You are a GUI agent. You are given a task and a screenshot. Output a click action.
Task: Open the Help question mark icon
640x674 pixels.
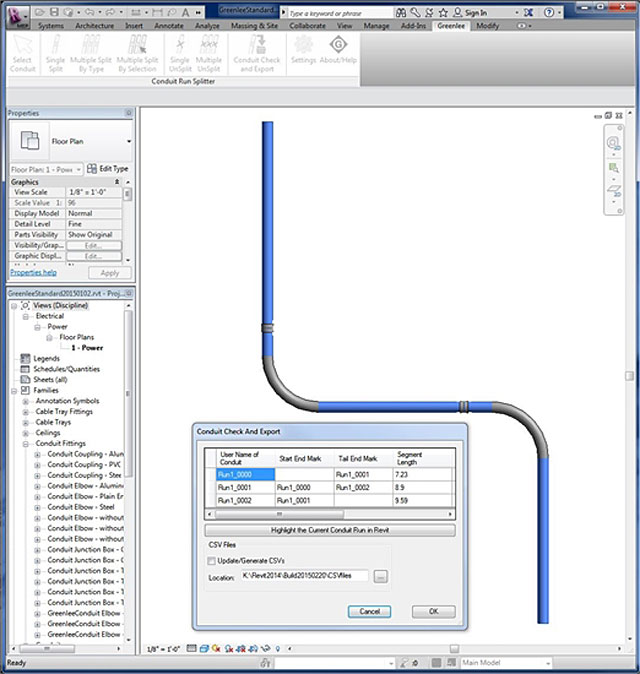point(549,13)
